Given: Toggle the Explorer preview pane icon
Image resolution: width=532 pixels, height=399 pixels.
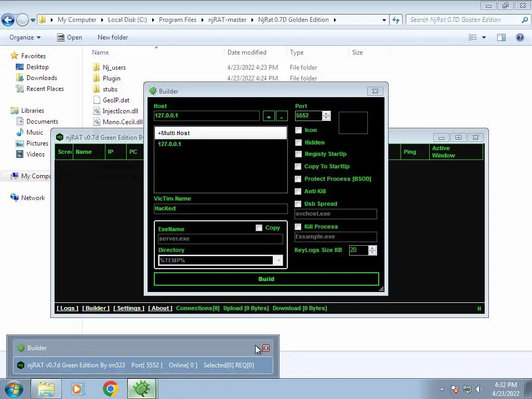Looking at the screenshot, I should [x=501, y=37].
